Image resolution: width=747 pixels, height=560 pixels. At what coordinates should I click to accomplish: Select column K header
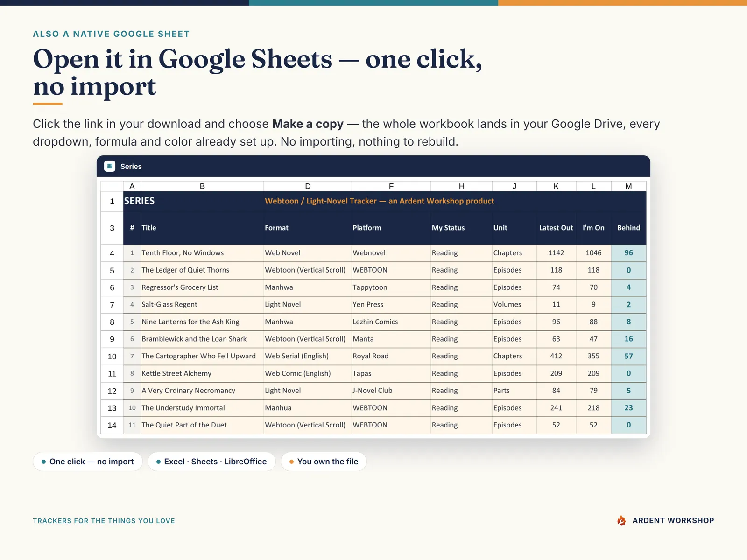point(556,186)
